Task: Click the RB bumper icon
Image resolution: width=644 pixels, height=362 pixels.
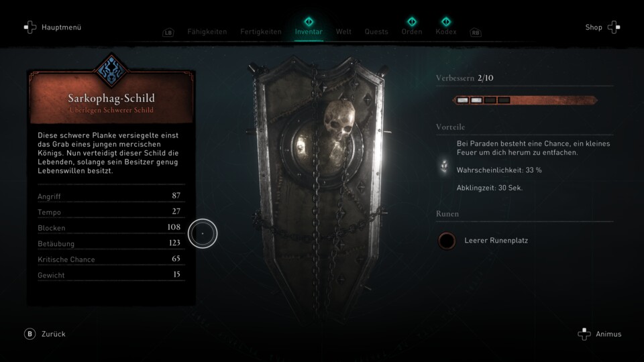Action: click(475, 32)
